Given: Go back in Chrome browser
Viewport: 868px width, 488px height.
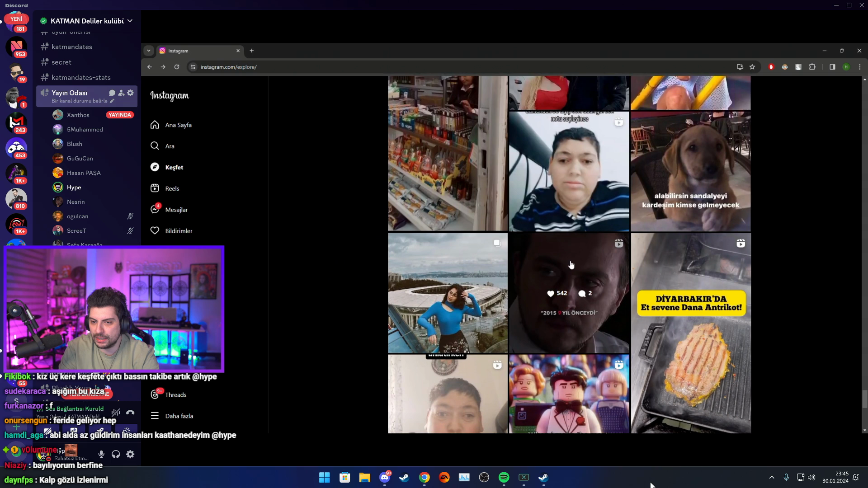Looking at the screenshot, I should point(150,67).
